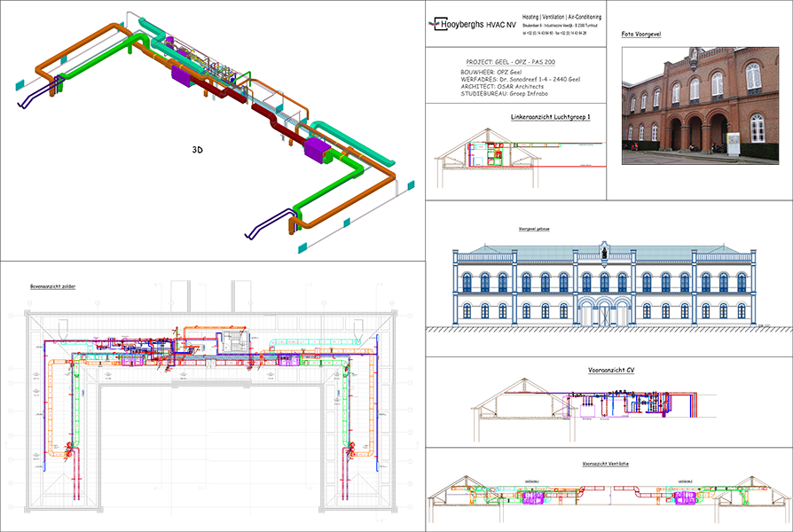Open the Vooraanzicht Ventilatie section drawing
Viewport: 793px width, 532px height.
608,498
